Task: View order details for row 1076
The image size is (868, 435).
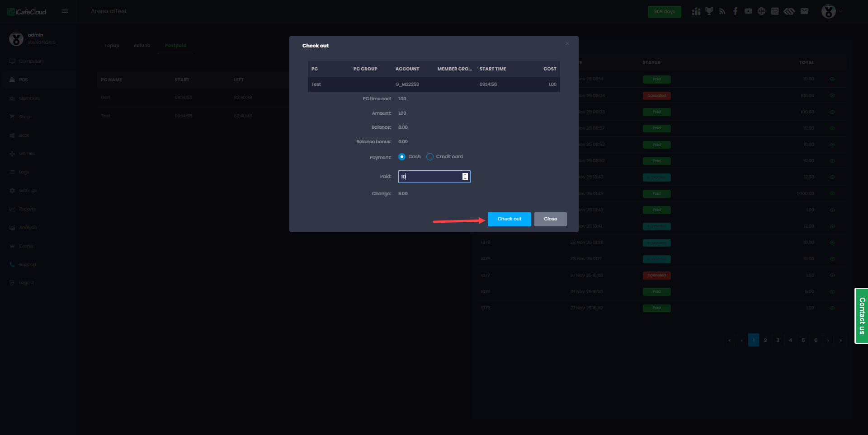Action: pyautogui.click(x=832, y=292)
